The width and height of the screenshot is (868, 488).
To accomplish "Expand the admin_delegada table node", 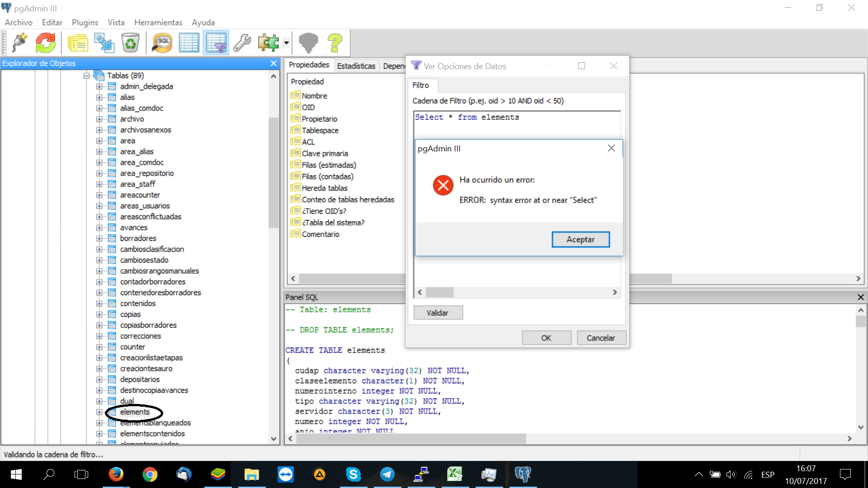I will [x=99, y=86].
